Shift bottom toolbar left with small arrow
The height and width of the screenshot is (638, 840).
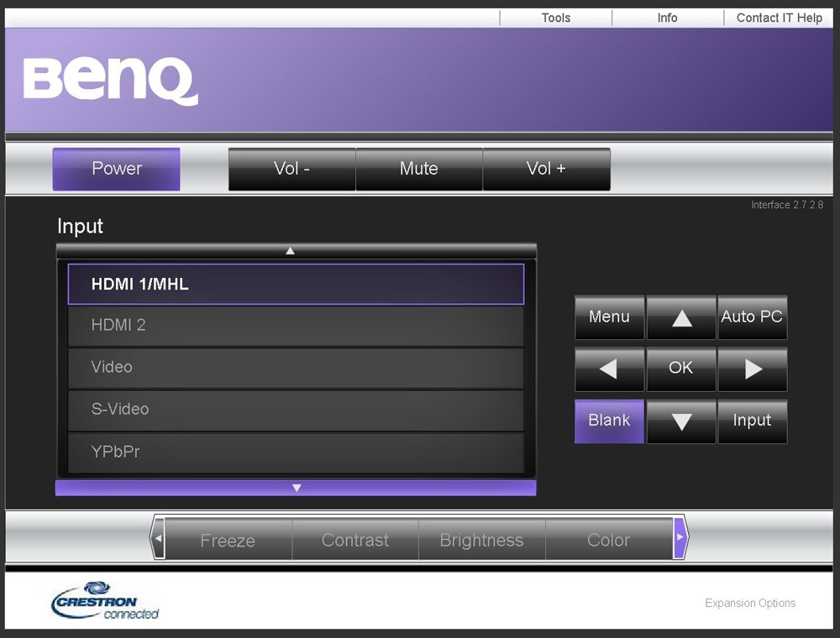click(x=158, y=538)
